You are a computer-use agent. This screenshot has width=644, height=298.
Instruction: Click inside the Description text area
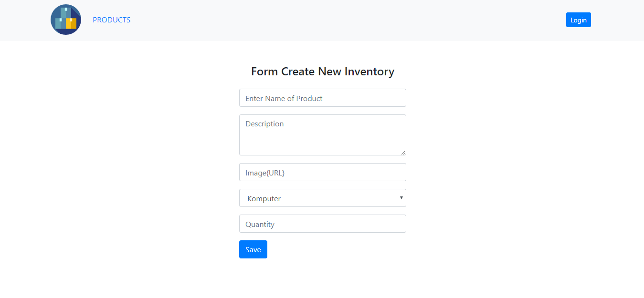[x=323, y=135]
